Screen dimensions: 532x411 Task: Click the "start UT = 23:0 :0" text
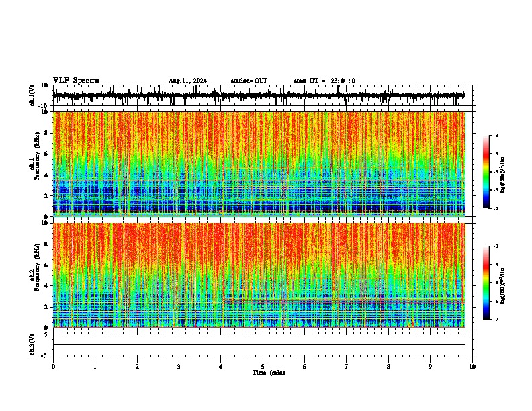coord(324,81)
